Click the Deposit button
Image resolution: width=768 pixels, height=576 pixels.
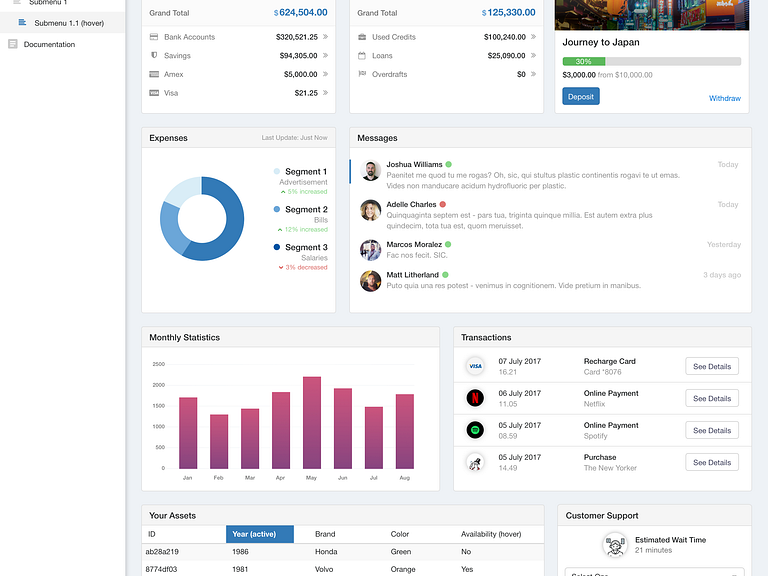point(580,96)
